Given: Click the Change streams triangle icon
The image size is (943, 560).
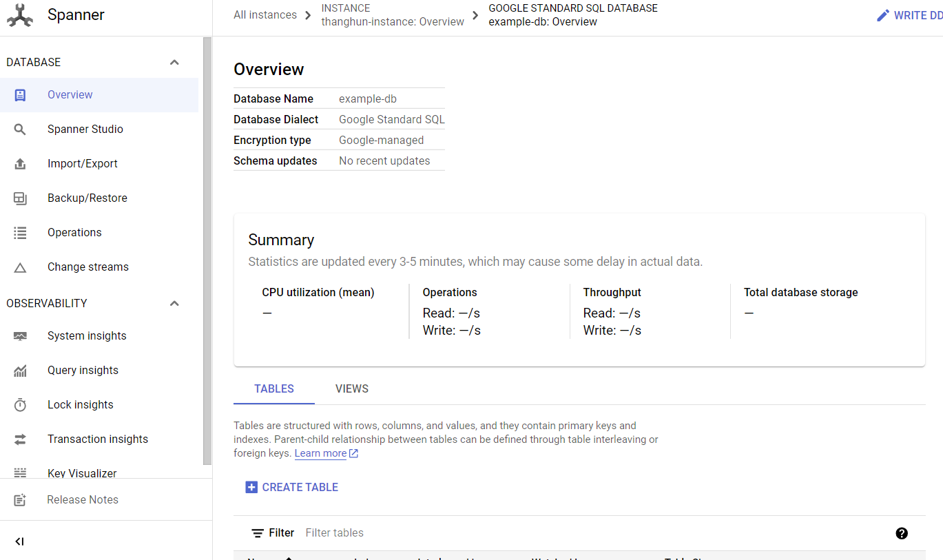Looking at the screenshot, I should coord(20,267).
